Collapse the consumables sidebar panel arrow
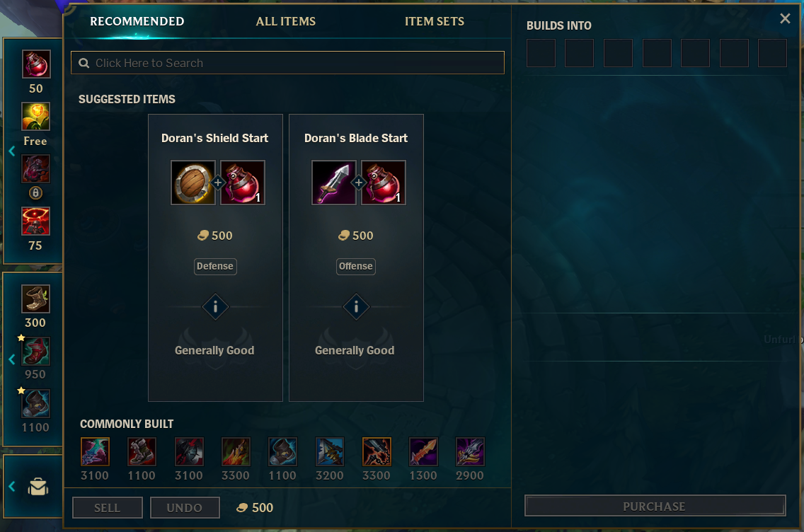Screen dimensions: 804x532 pyautogui.click(x=12, y=151)
